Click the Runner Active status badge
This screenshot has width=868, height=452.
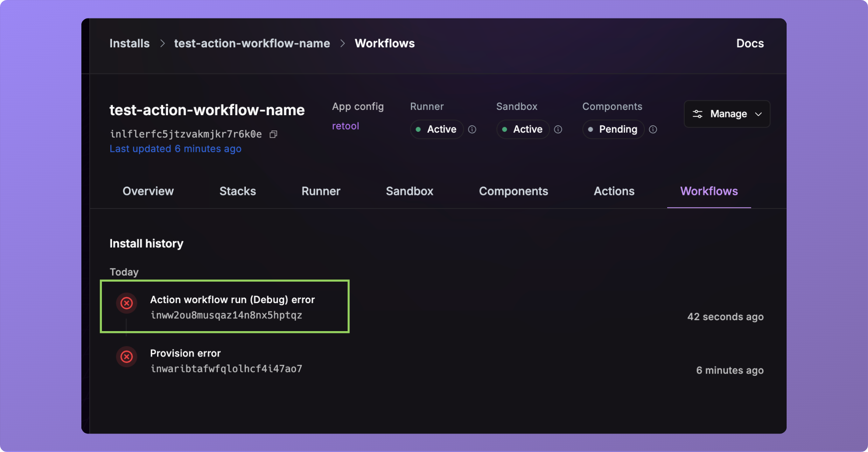click(x=437, y=129)
